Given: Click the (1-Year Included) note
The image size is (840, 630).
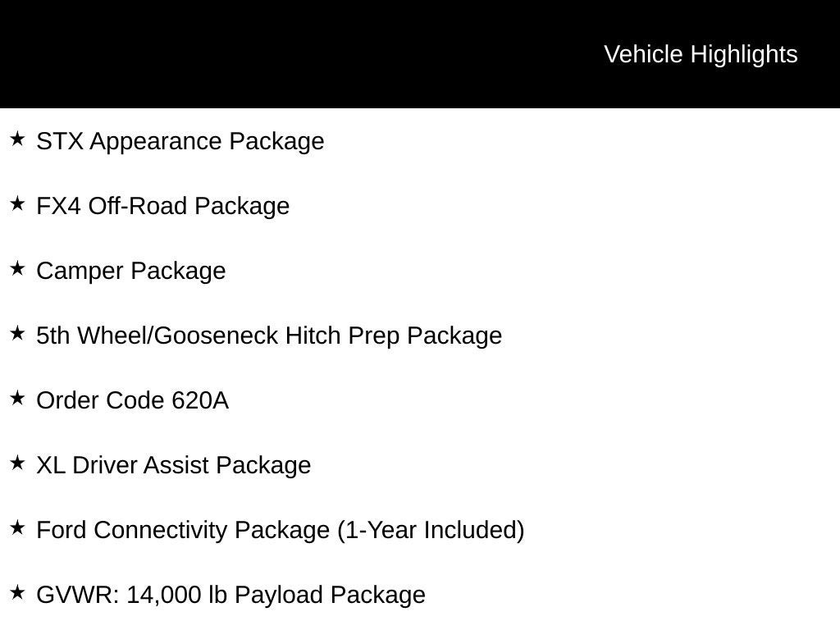Looking at the screenshot, I should pos(431,530).
